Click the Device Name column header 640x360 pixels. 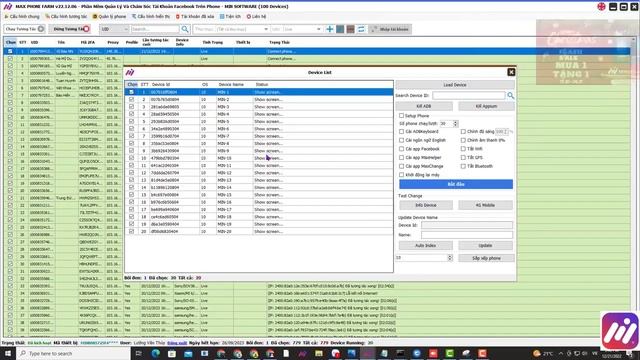(x=231, y=84)
